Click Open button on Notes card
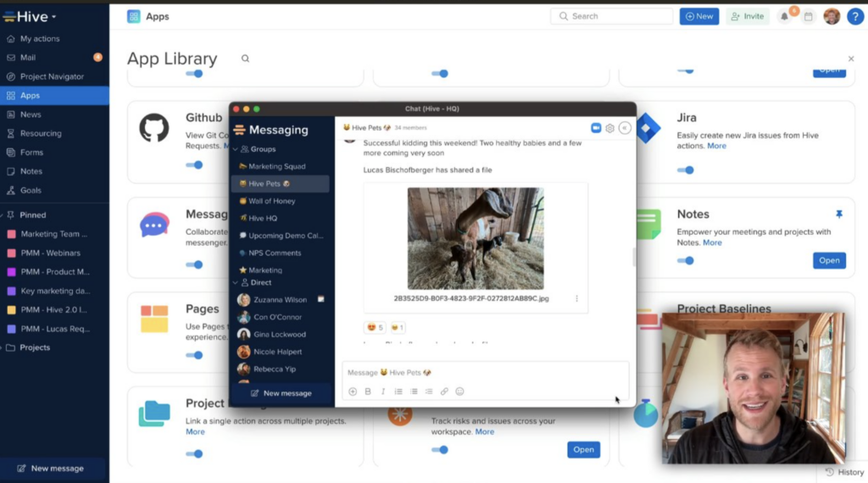Screen dimensions: 868x483 pyautogui.click(x=829, y=261)
